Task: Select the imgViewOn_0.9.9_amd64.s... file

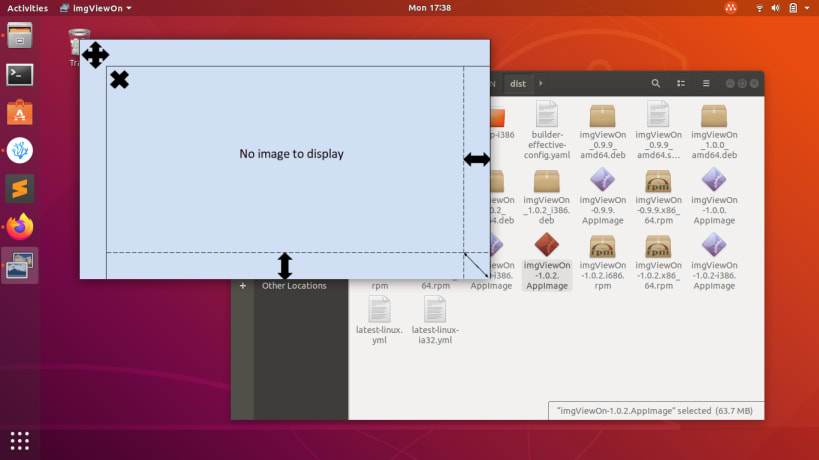Action: tap(658, 130)
